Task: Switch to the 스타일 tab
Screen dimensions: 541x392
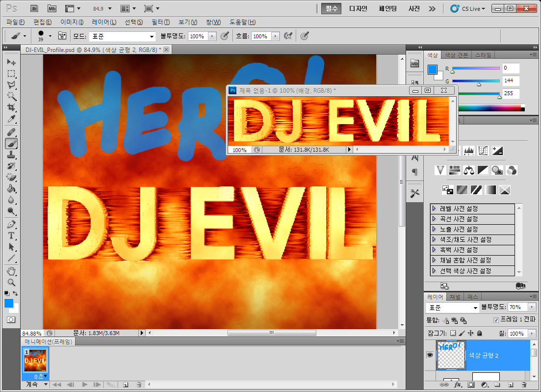Action: coord(483,55)
